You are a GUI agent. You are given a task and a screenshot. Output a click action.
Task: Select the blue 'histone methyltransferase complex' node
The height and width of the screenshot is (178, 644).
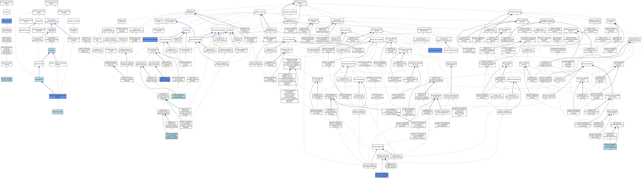click(x=58, y=96)
